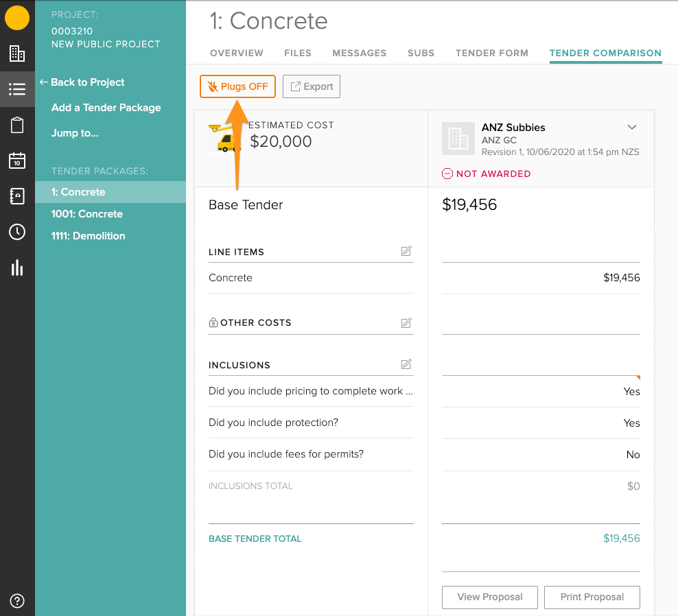
Task: Toggle the Plugs OFF button
Action: coord(238,86)
